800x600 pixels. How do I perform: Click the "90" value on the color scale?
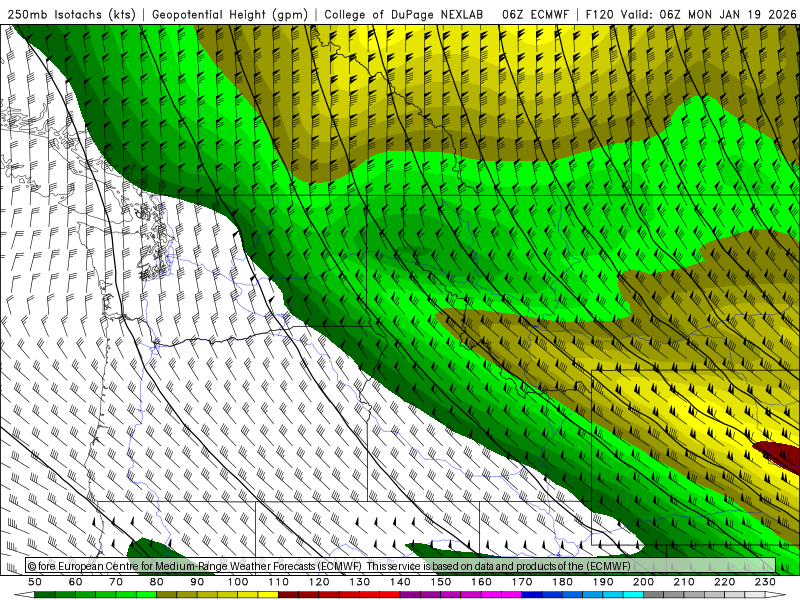tap(197, 582)
